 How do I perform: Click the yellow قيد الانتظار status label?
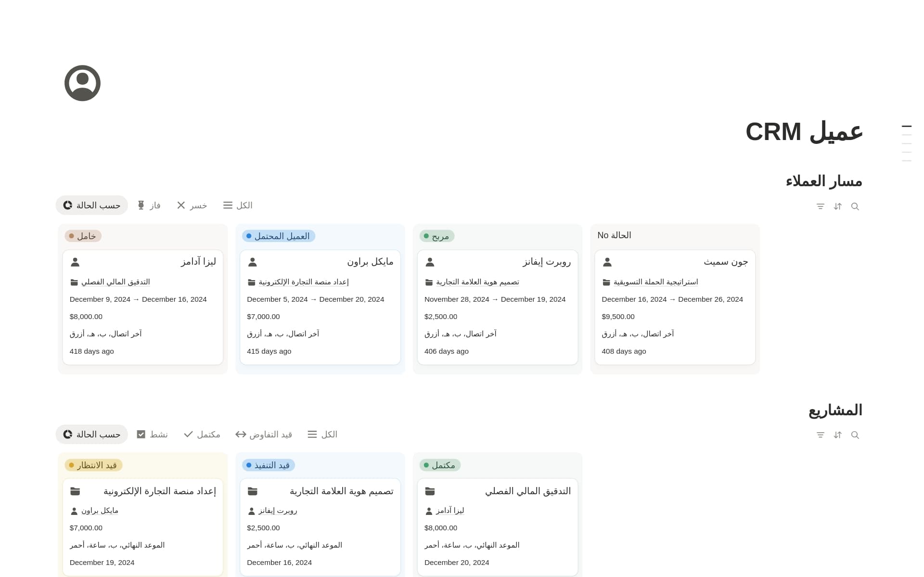point(93,465)
